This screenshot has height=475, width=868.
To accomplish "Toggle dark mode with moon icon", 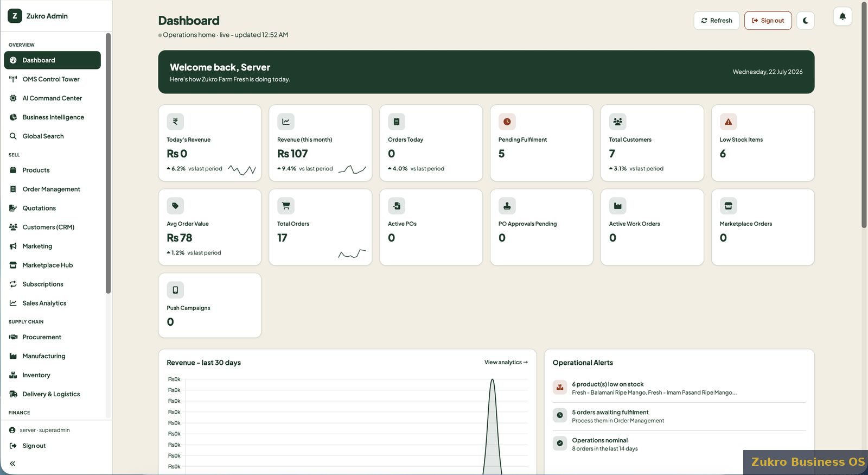I will (806, 21).
